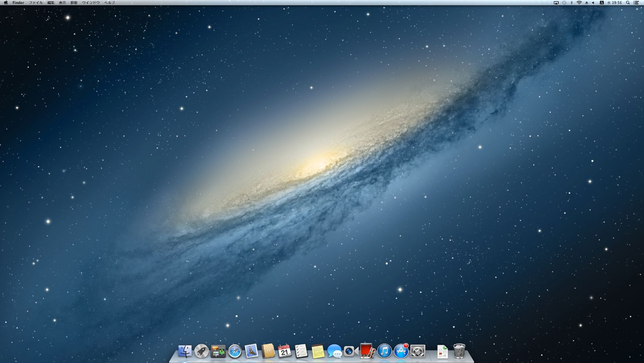Open Mail stamp icon in Dock
The height and width of the screenshot is (363, 644).
tap(252, 351)
